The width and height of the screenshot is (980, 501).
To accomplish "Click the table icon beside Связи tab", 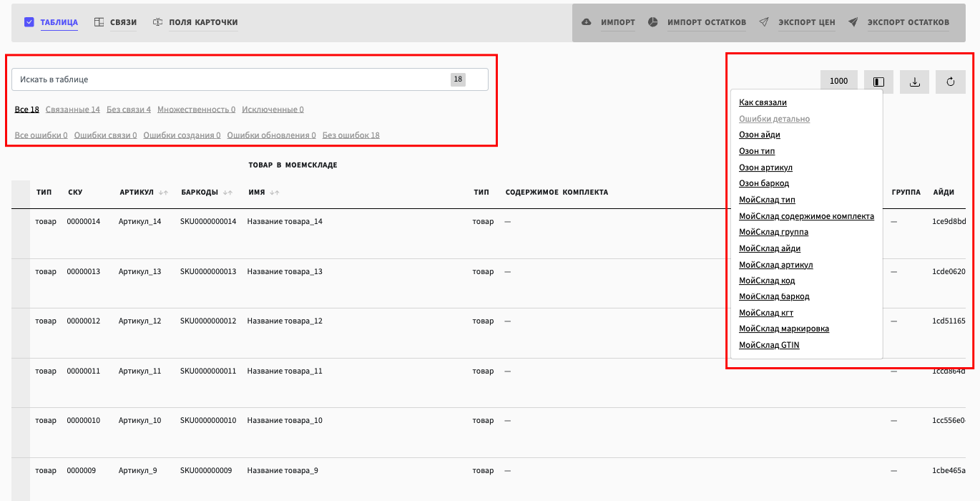I will coord(99,22).
